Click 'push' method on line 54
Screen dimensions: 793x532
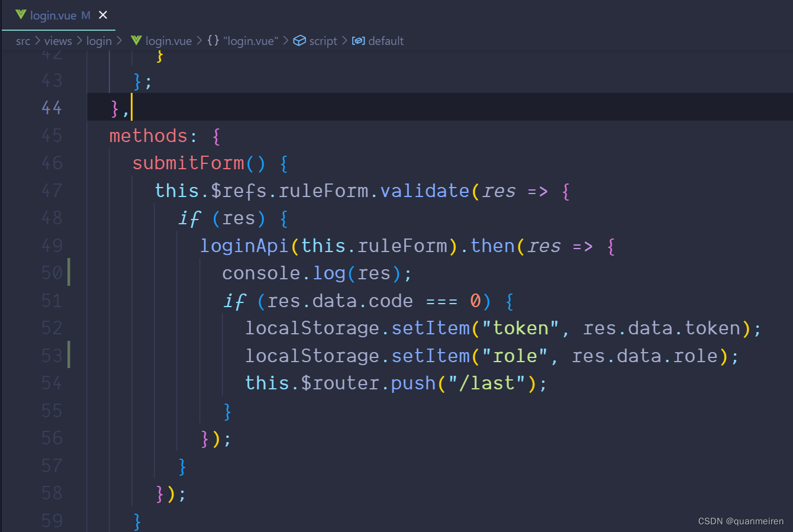413,383
